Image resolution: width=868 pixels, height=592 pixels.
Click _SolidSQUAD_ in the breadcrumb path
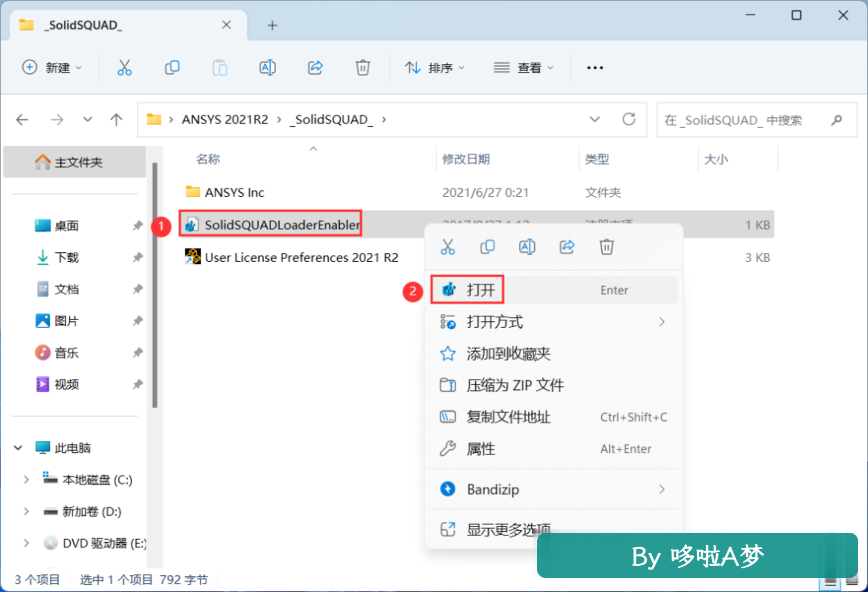click(x=331, y=119)
